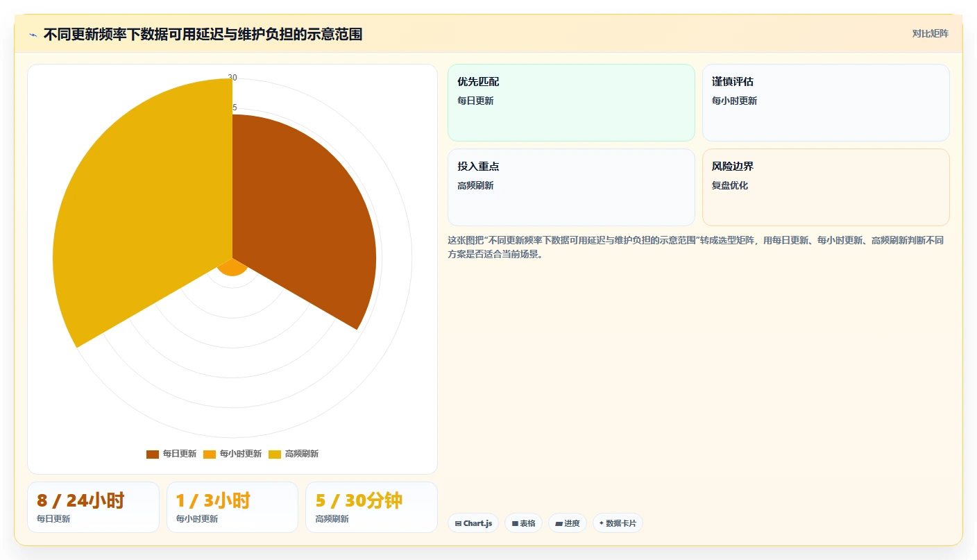
Task: Click the lightning icon beside the title
Action: coord(33,35)
